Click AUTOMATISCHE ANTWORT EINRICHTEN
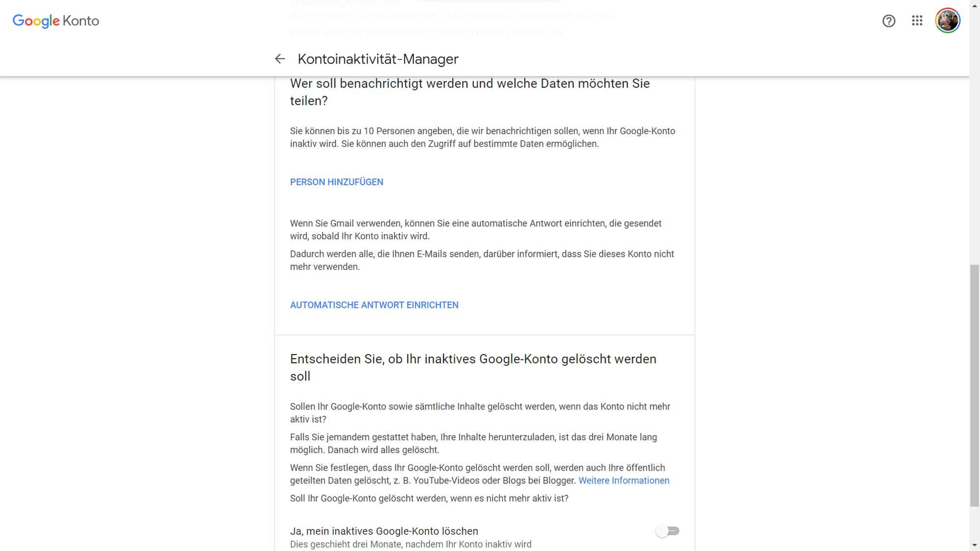Image resolution: width=980 pixels, height=551 pixels. 374,305
